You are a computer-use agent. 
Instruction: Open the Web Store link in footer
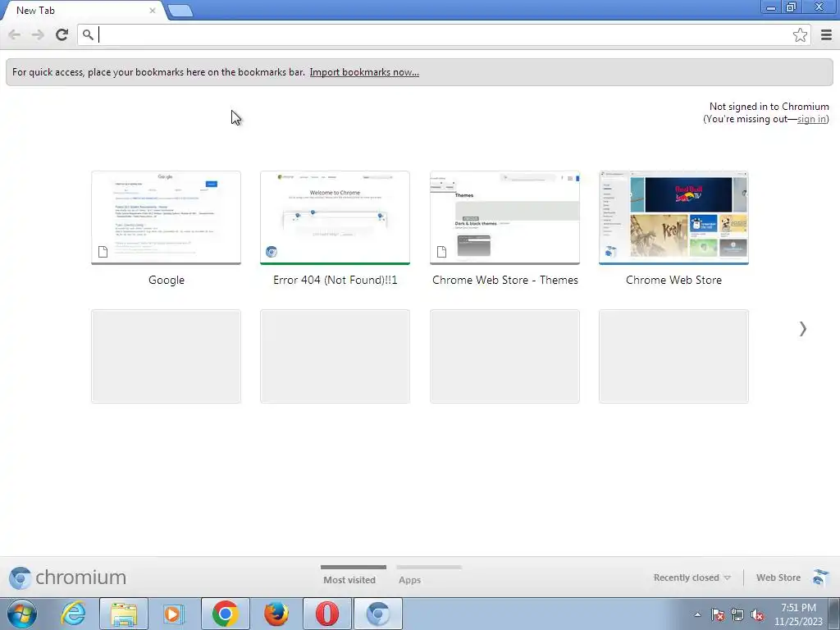pos(778,577)
